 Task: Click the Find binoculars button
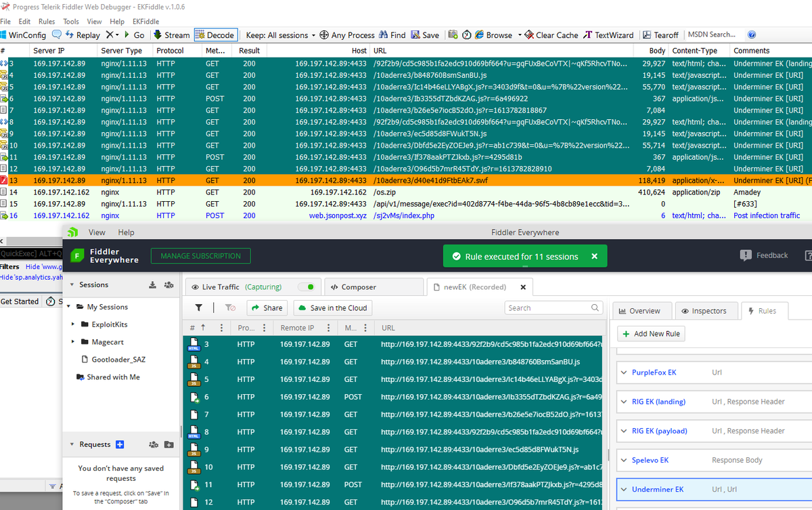pos(392,35)
